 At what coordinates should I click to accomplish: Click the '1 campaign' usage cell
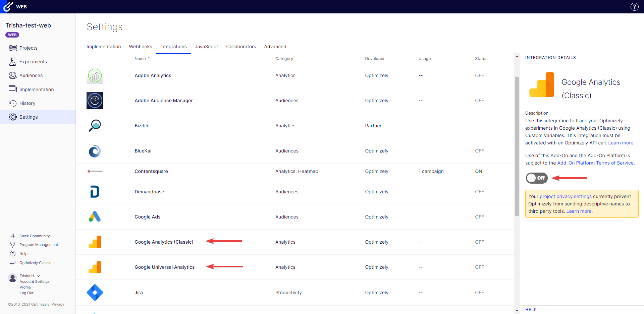coord(431,171)
